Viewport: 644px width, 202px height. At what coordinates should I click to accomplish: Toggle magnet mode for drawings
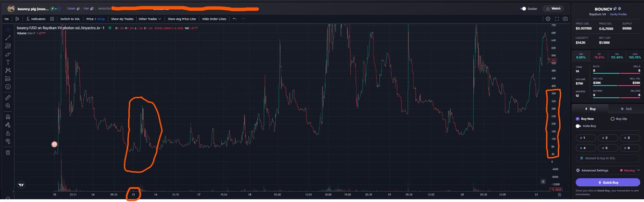(x=8, y=117)
